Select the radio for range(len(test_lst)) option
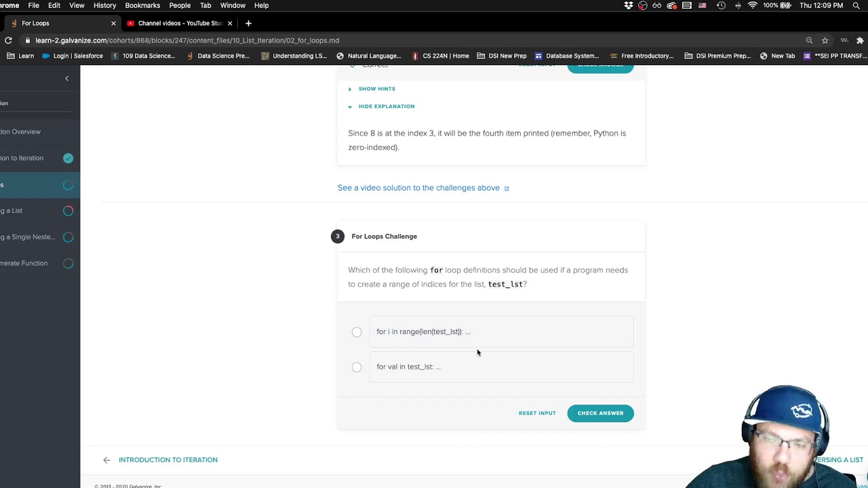 pos(357,332)
